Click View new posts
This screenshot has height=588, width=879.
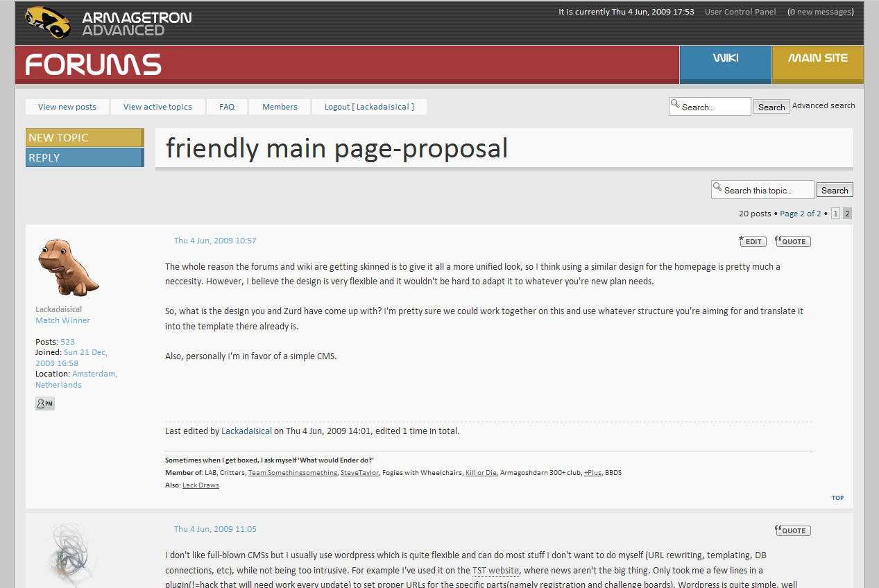(67, 107)
